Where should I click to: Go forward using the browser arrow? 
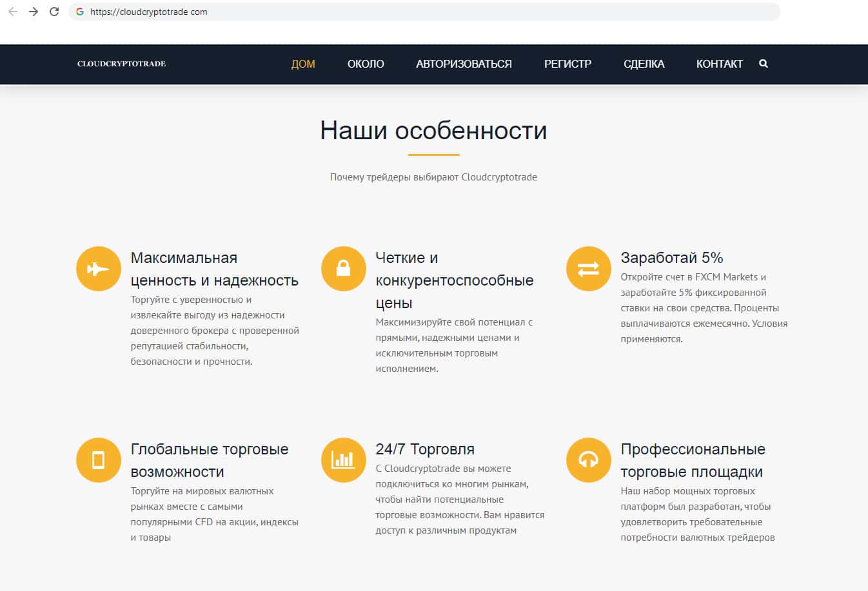pos(34,12)
